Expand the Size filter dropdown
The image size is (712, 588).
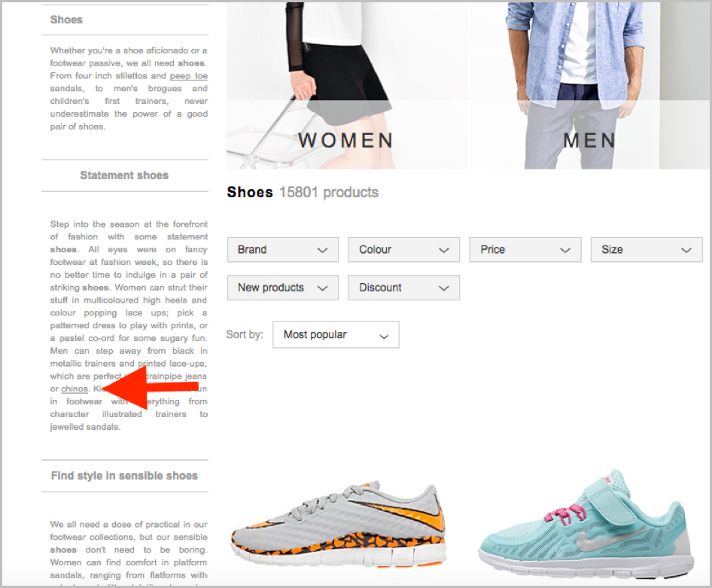click(647, 250)
